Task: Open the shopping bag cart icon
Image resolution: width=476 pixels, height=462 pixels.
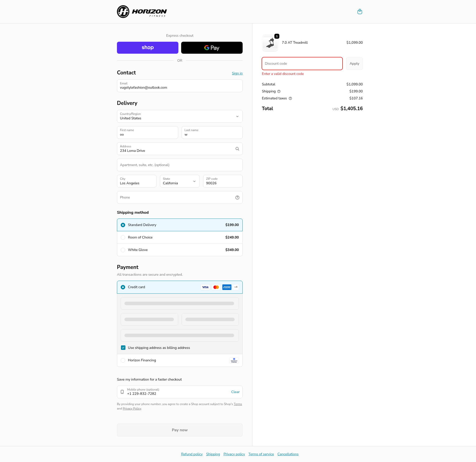Action: click(360, 12)
